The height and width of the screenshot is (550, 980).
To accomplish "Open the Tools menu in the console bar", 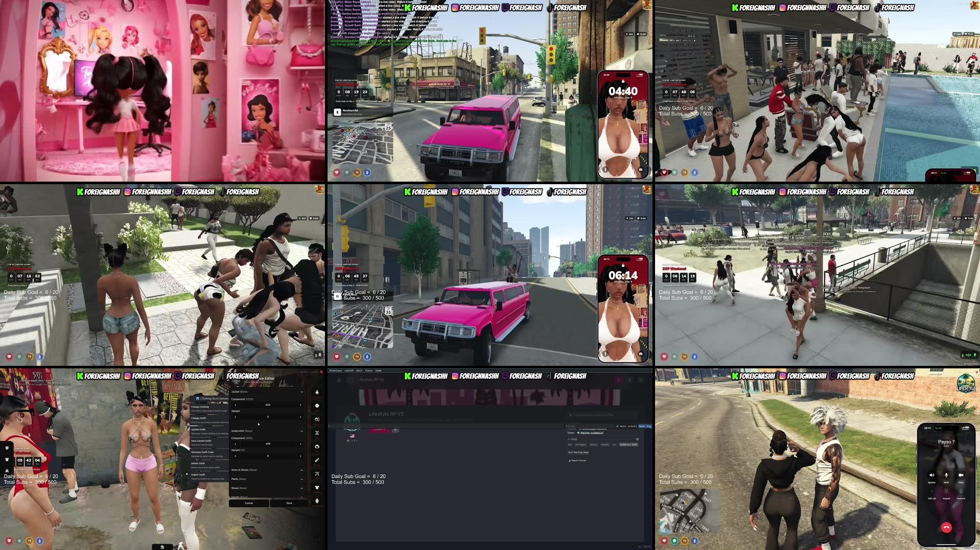I will click(369, 370).
